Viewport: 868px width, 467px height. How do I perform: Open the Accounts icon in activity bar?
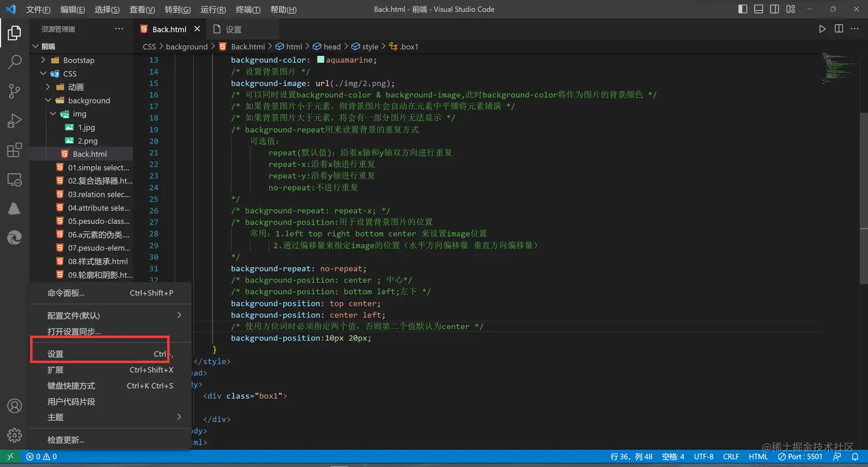14,406
